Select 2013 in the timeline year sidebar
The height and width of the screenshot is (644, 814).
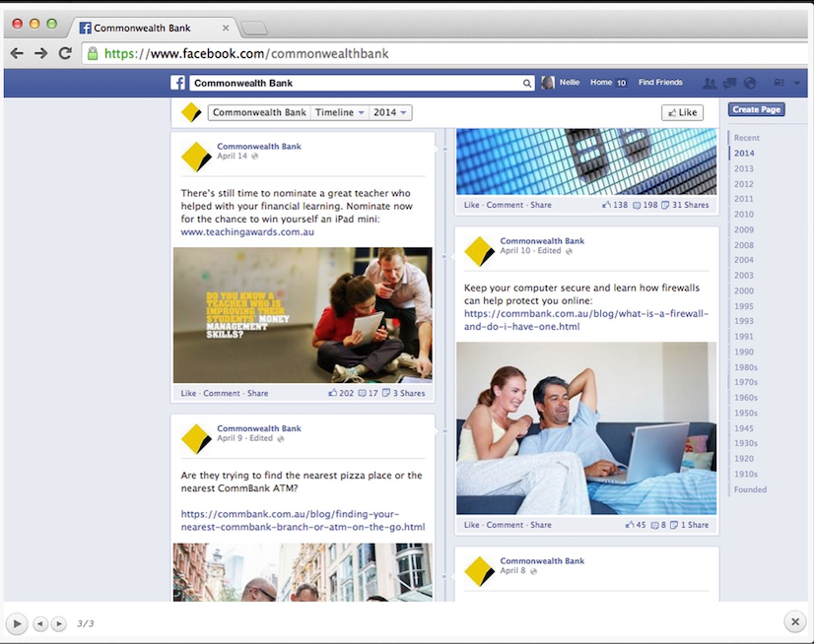coord(746,168)
